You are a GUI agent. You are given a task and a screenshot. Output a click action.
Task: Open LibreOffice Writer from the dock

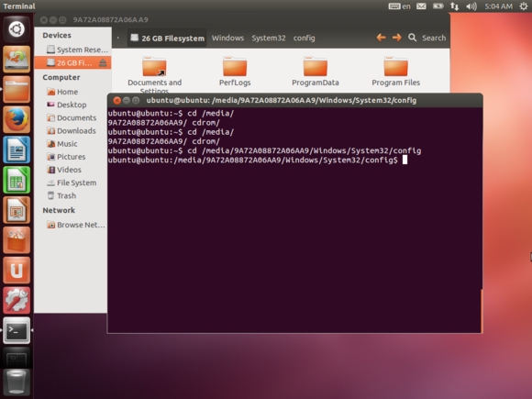pyautogui.click(x=17, y=150)
